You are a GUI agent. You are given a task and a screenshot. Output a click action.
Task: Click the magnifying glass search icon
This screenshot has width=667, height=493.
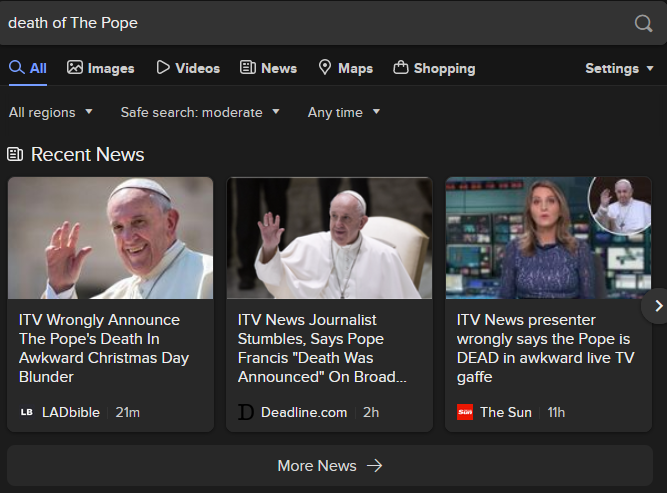tap(643, 23)
